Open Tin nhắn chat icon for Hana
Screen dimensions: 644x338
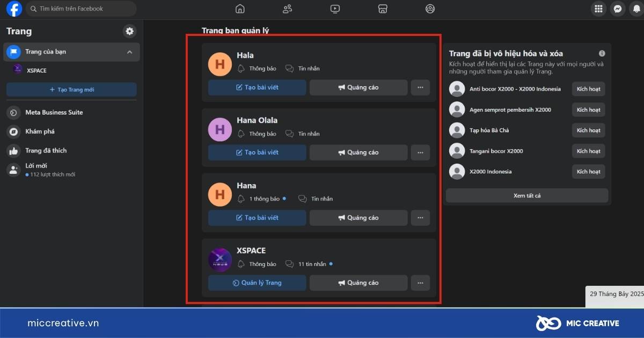coord(302,199)
